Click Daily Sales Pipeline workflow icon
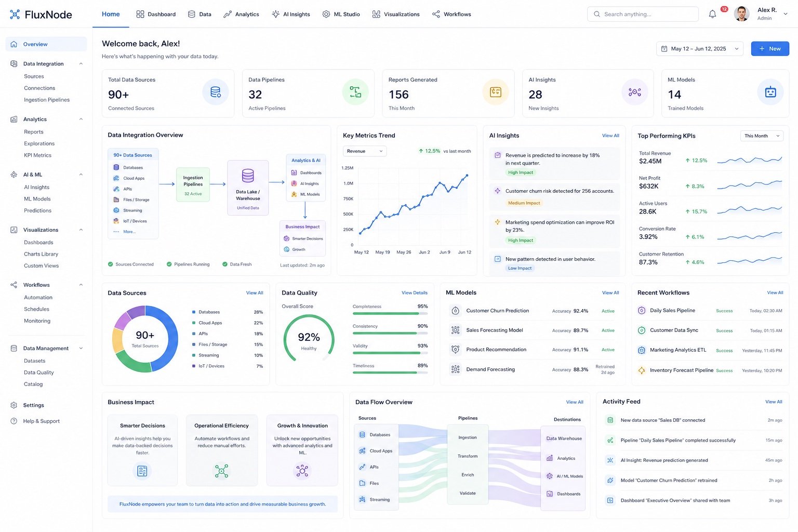798x532 pixels. click(x=642, y=311)
